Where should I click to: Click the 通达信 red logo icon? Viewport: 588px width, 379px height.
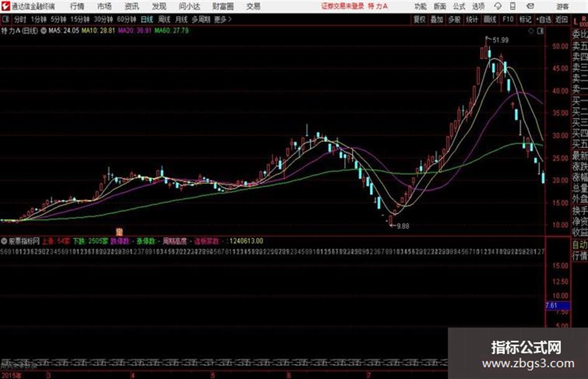pyautogui.click(x=6, y=6)
